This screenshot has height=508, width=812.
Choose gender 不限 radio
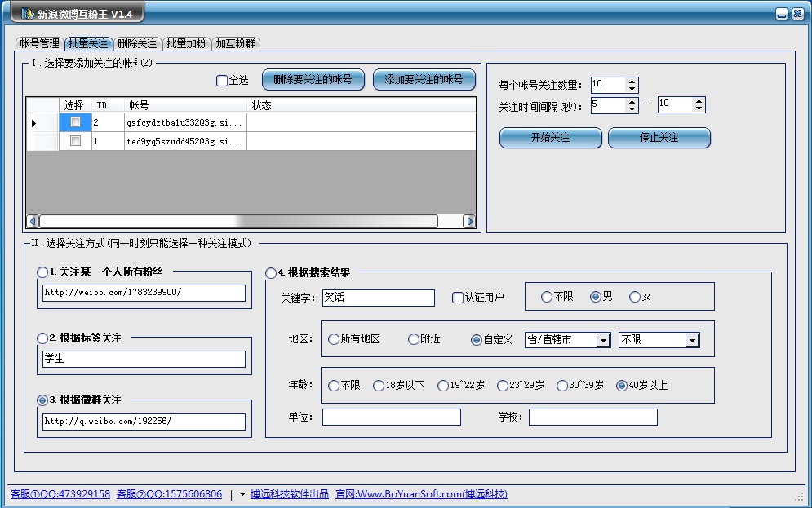click(x=546, y=297)
